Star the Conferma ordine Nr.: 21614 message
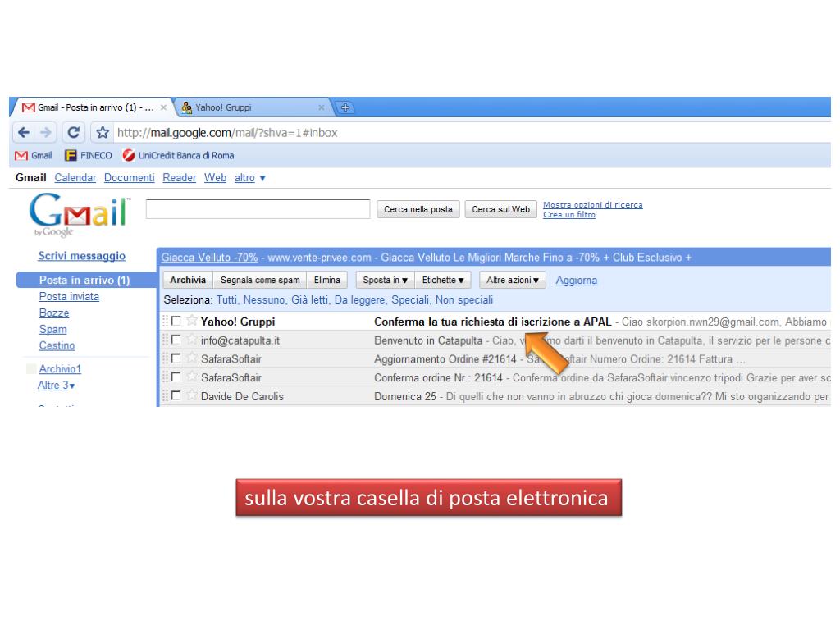 point(191,377)
